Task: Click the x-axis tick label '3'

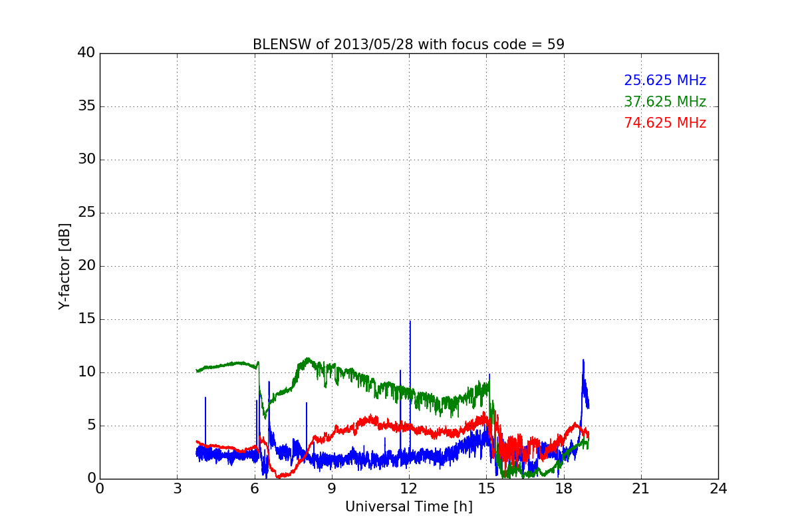Action: [x=177, y=489]
